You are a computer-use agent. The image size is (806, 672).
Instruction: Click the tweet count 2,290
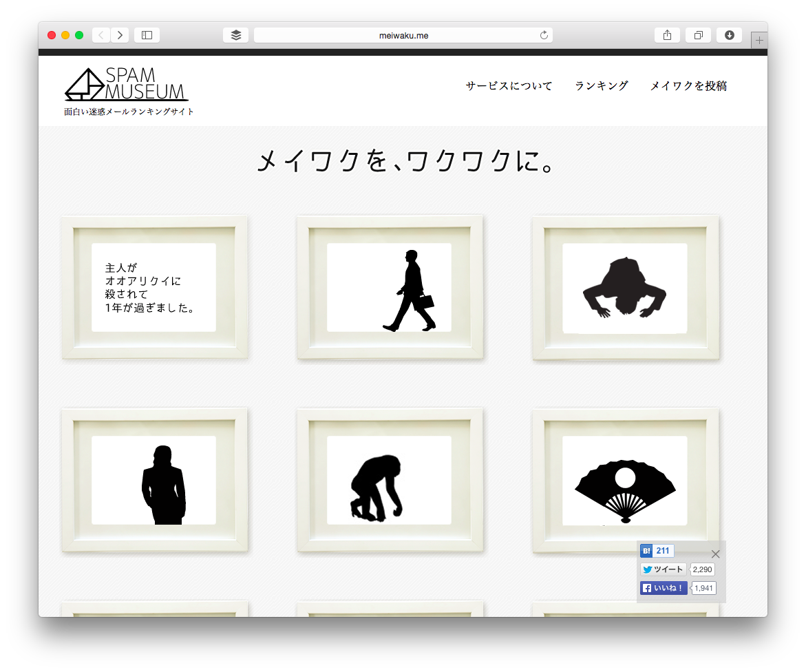[702, 569]
